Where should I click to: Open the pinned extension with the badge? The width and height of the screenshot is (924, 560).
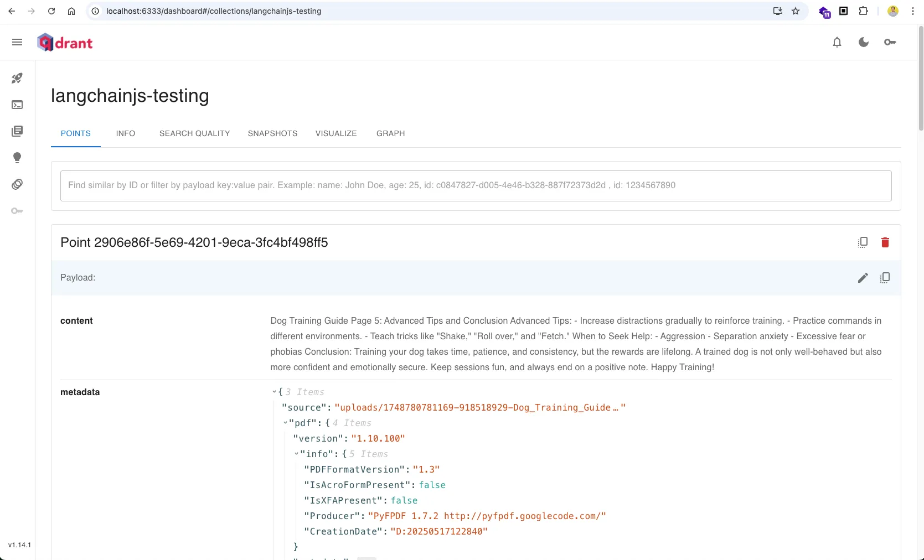[824, 12]
